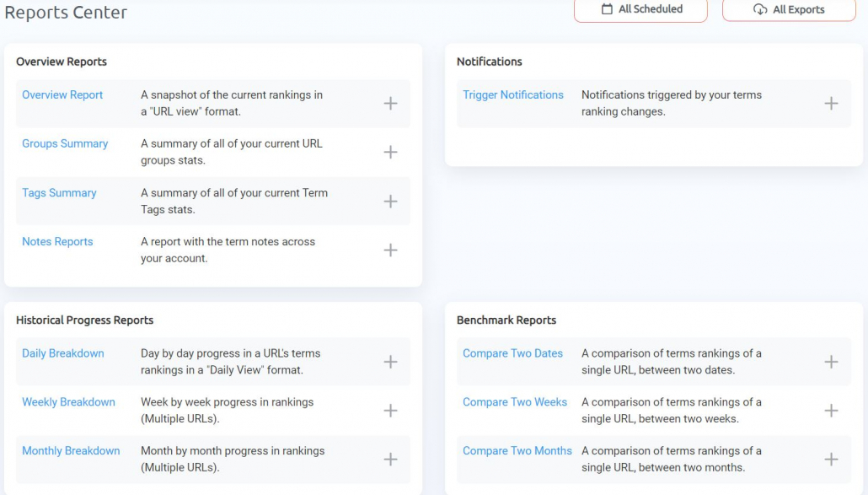Image resolution: width=868 pixels, height=495 pixels.
Task: Open the Daily Breakdown report link
Action: tap(63, 353)
